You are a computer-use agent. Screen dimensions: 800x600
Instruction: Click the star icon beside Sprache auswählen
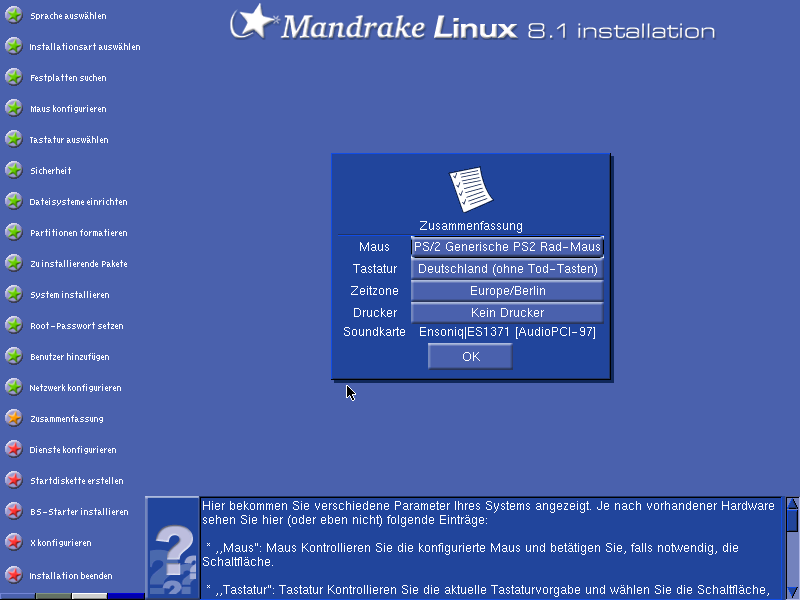(x=14, y=15)
